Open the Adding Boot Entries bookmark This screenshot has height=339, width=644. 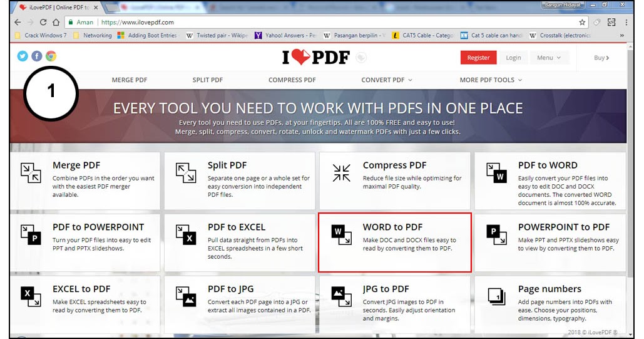click(x=148, y=35)
